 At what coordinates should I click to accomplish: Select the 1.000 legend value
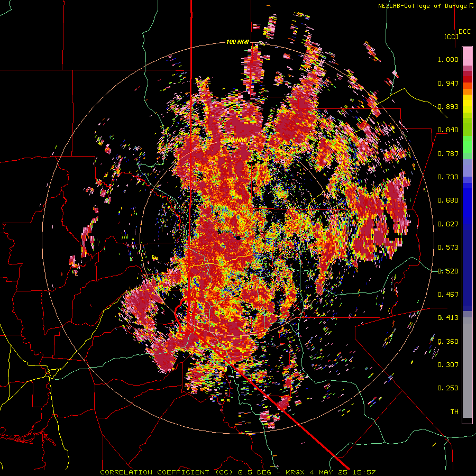click(448, 59)
